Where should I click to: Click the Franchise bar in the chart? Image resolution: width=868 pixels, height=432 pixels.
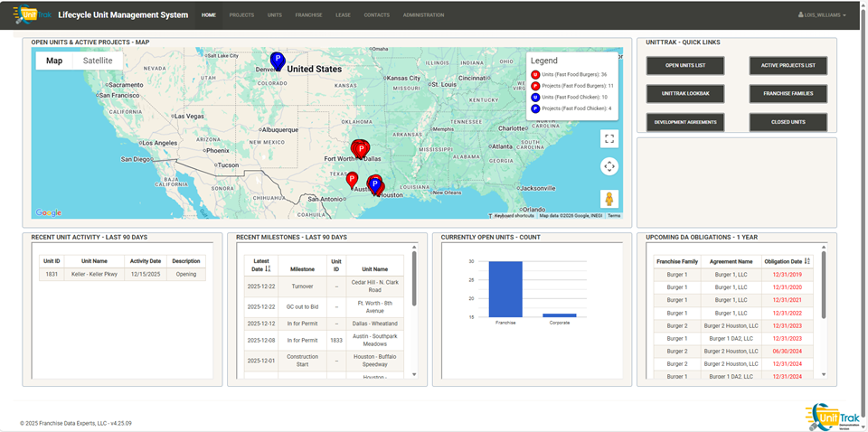coord(505,289)
